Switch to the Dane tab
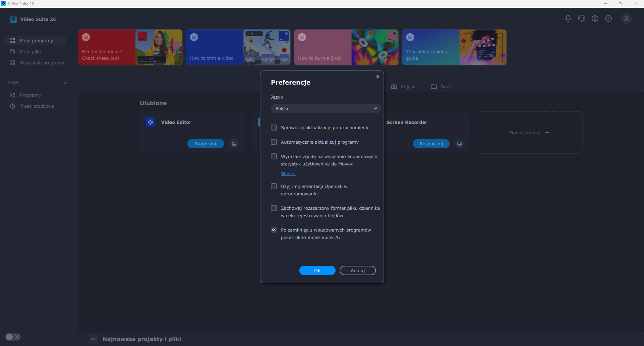This screenshot has height=346, width=644. 441,87
